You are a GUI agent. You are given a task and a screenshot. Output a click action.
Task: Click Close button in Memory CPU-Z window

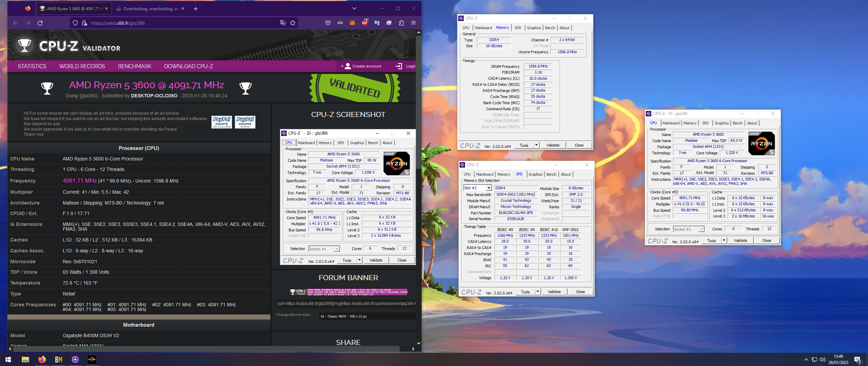(579, 145)
